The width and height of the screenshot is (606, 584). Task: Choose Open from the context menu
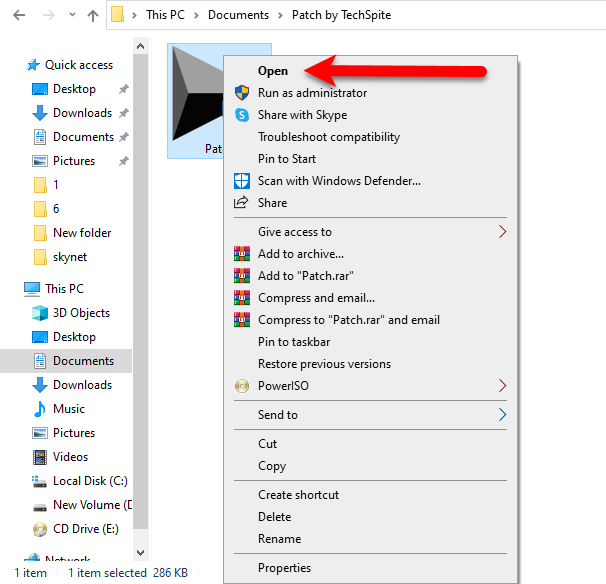point(273,71)
